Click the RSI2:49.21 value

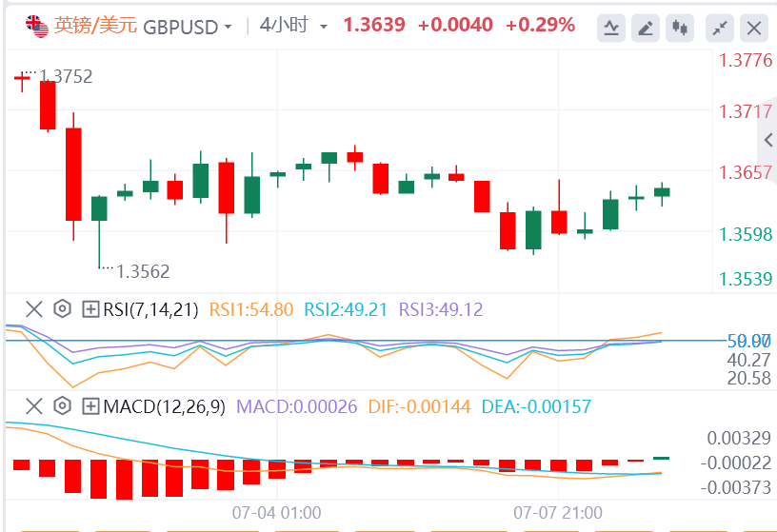tap(346, 309)
